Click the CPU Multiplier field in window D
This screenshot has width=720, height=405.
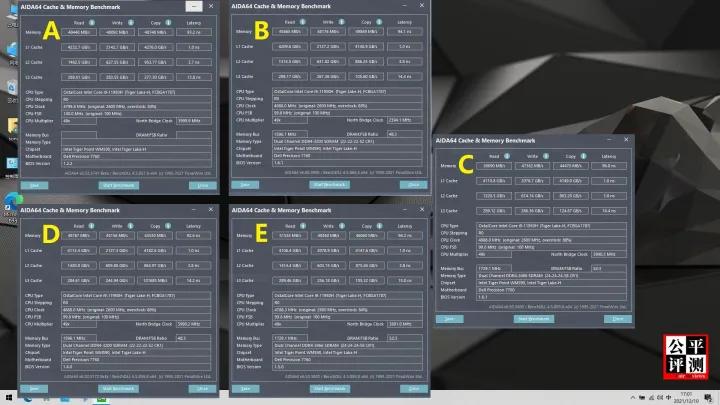(x=79, y=324)
